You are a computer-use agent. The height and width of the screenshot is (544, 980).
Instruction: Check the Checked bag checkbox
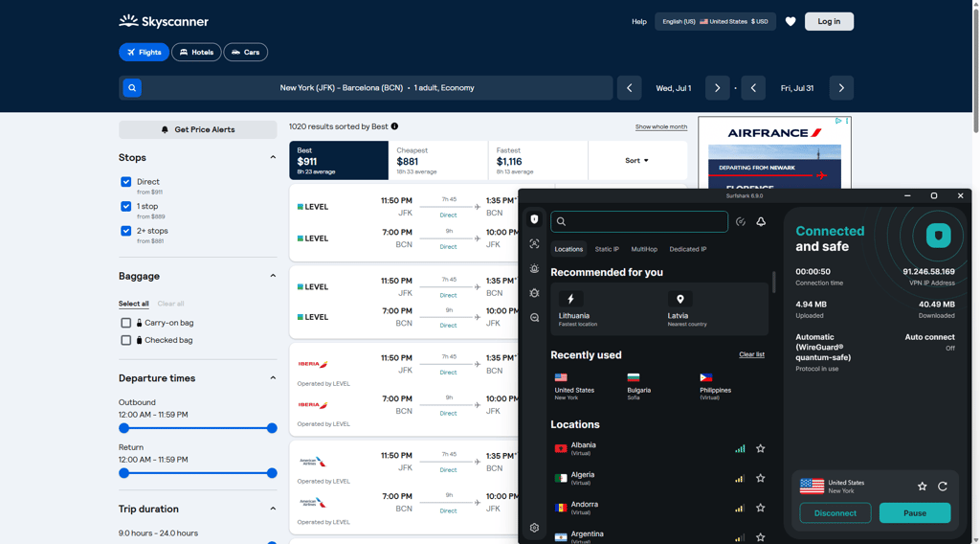[126, 340]
